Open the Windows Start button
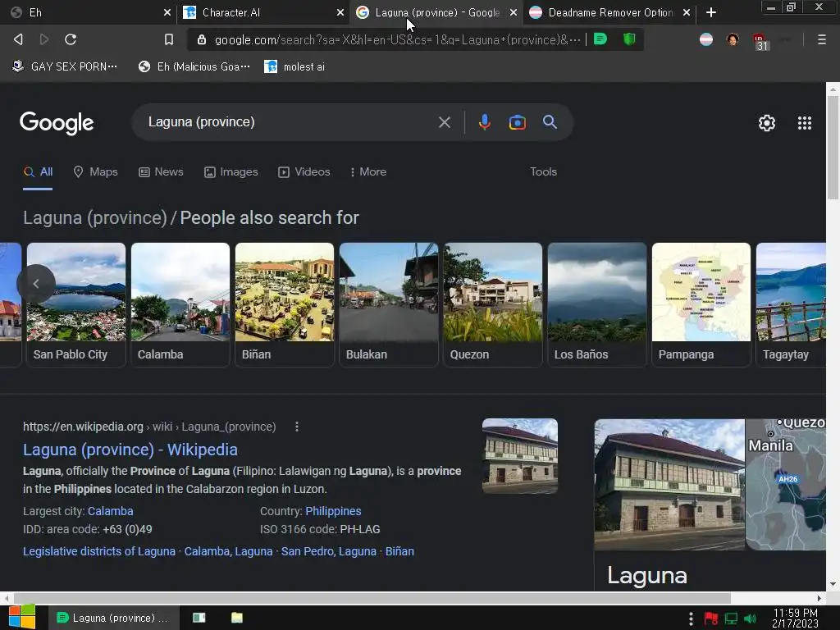 click(22, 617)
